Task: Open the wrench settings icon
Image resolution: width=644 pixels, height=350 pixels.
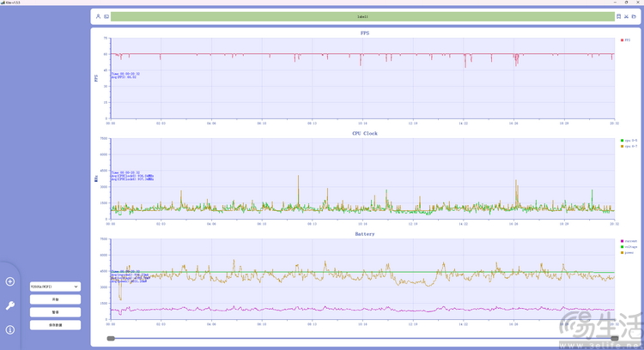Action: pyautogui.click(x=9, y=305)
